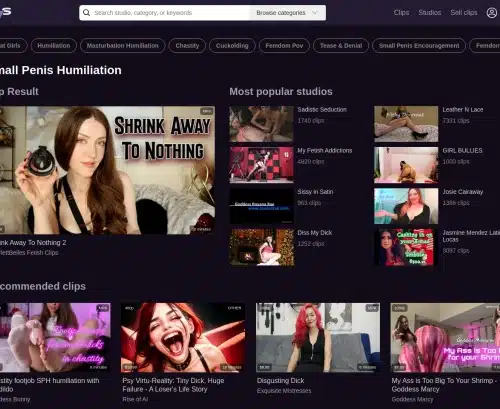The image size is (500, 409).
Task: Select the Masturbation Humiliation chip
Action: pos(123,46)
